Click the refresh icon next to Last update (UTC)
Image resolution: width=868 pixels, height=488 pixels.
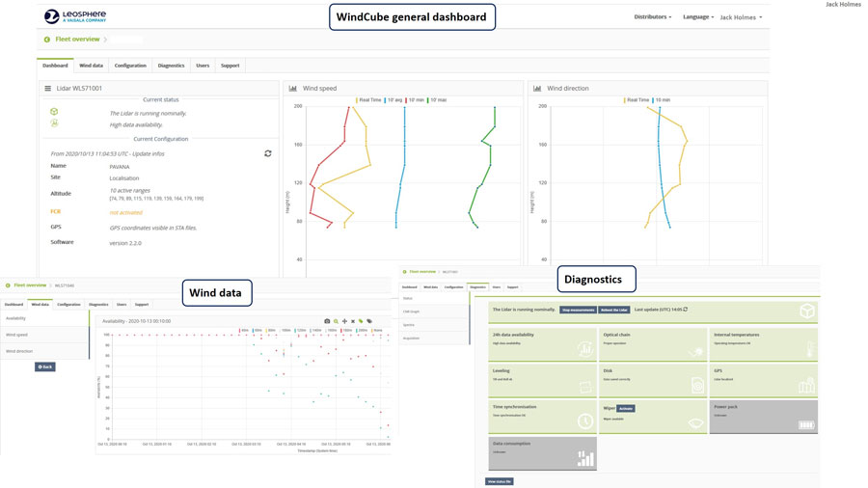[x=686, y=310]
